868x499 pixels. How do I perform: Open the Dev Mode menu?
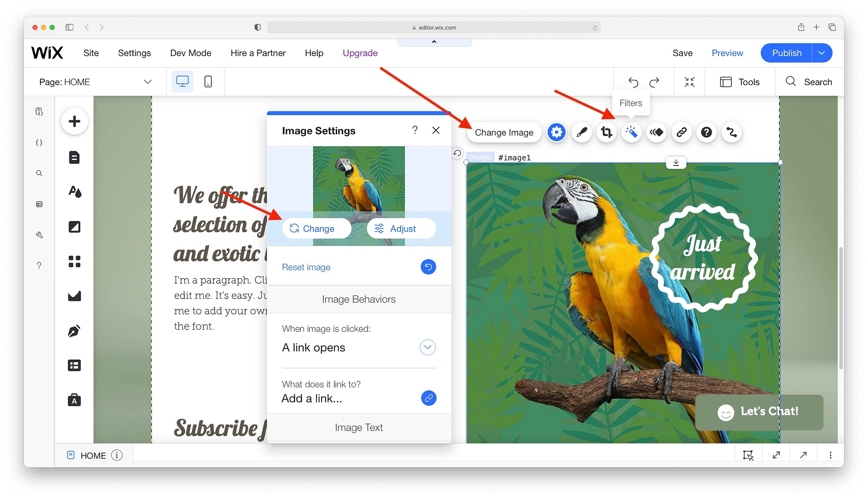coord(191,53)
